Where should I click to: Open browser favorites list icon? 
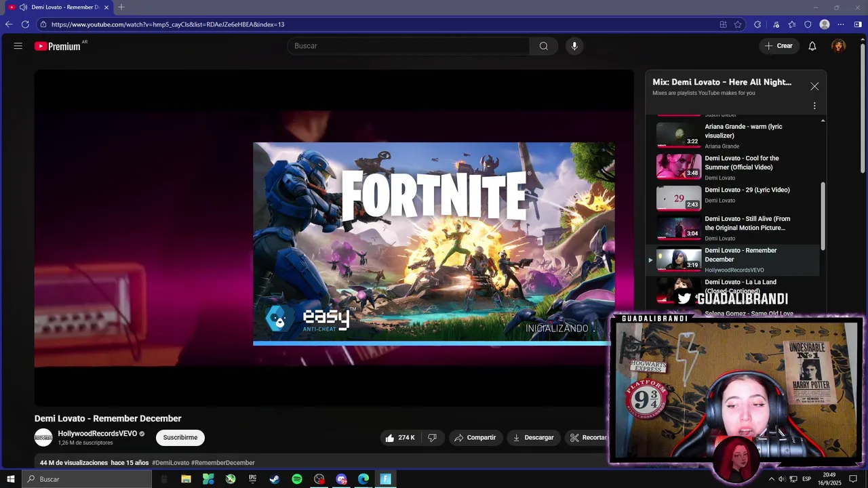[791, 24]
